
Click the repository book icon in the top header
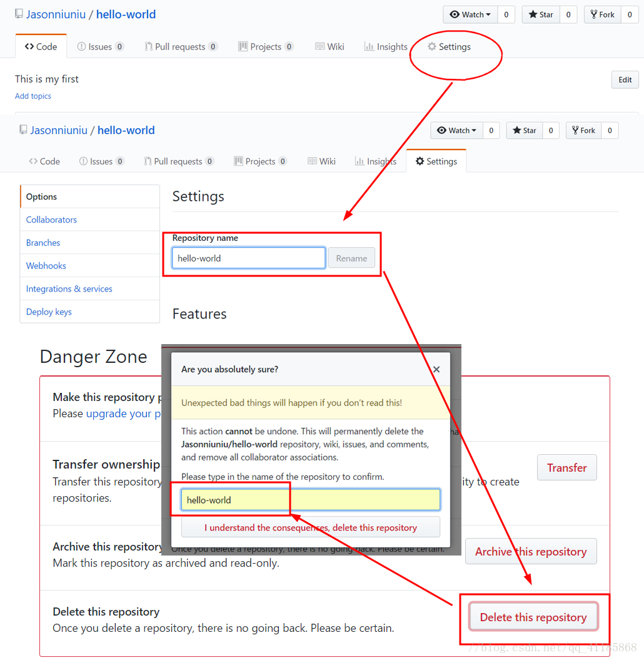(x=19, y=14)
